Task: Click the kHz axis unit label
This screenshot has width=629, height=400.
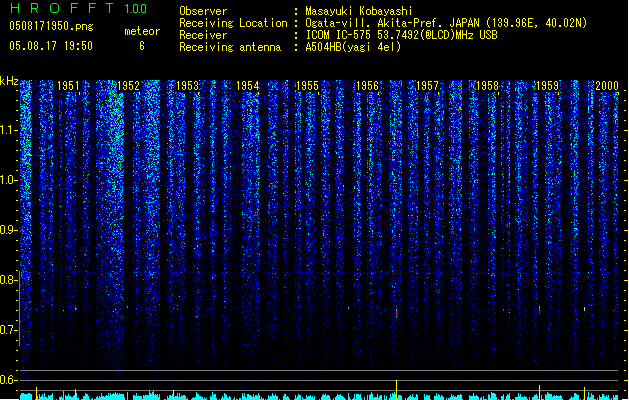Action: coord(9,81)
